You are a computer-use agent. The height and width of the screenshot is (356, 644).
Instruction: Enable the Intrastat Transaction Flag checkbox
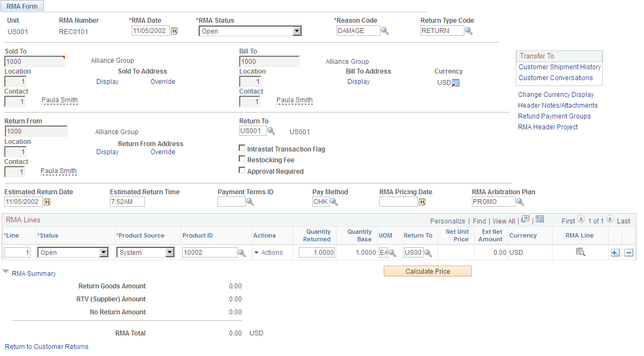(x=242, y=148)
